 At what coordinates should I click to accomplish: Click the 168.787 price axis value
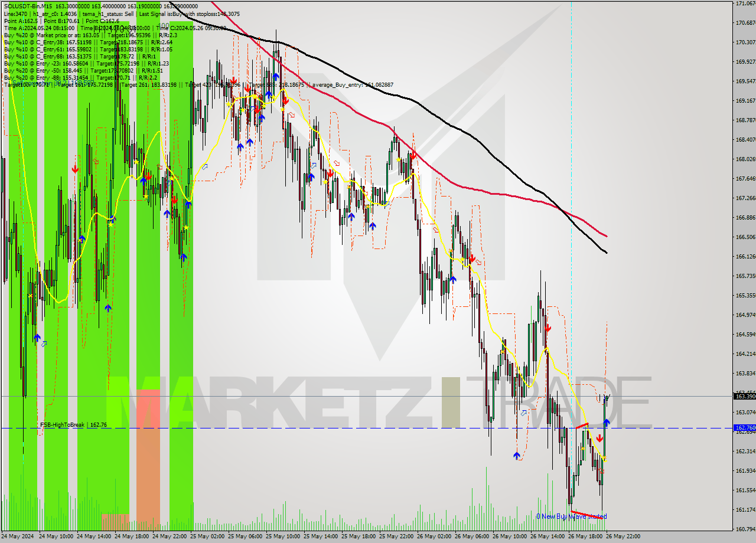pyautogui.click(x=746, y=120)
